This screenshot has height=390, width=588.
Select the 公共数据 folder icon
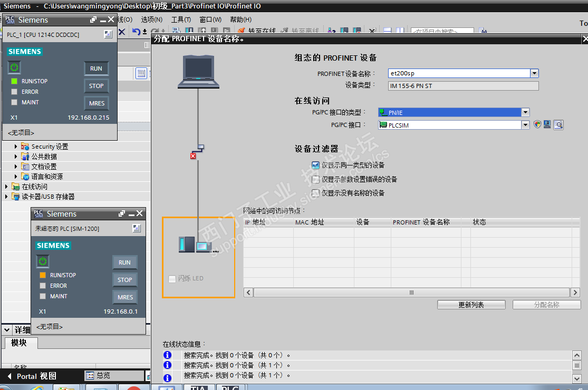pyautogui.click(x=25, y=156)
